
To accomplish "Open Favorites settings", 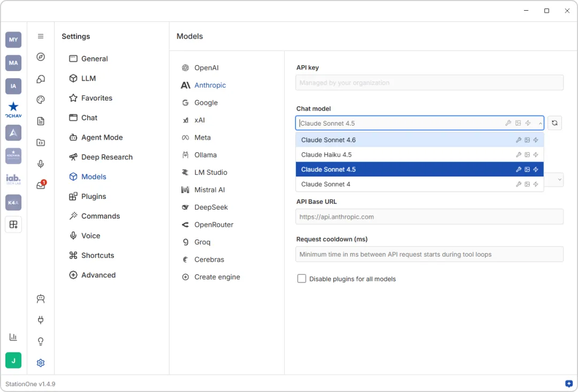I will 90,98.
